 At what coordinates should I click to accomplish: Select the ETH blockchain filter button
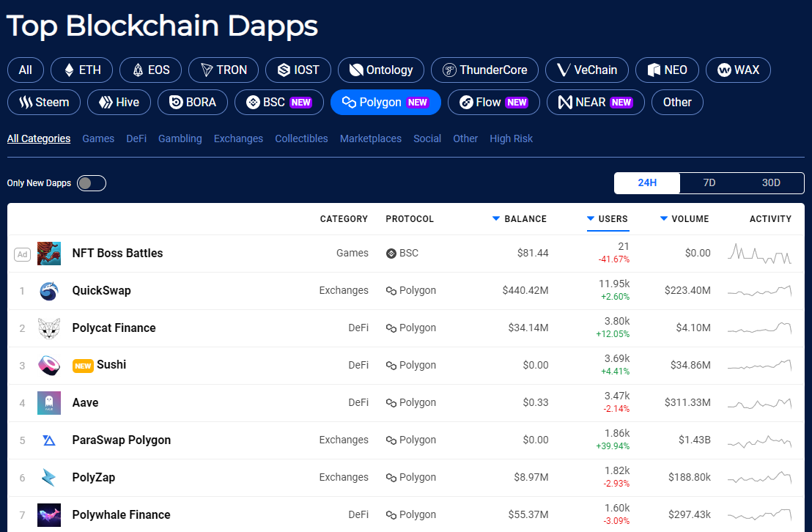(82, 70)
